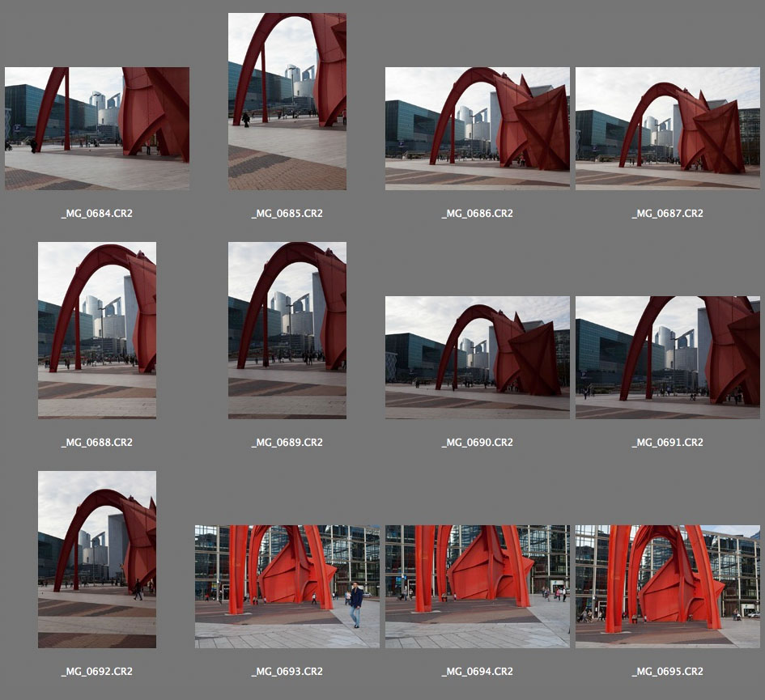This screenshot has height=700, width=765.
Task: Click the _MG_0688.CR2 filename caption
Action: (x=97, y=443)
